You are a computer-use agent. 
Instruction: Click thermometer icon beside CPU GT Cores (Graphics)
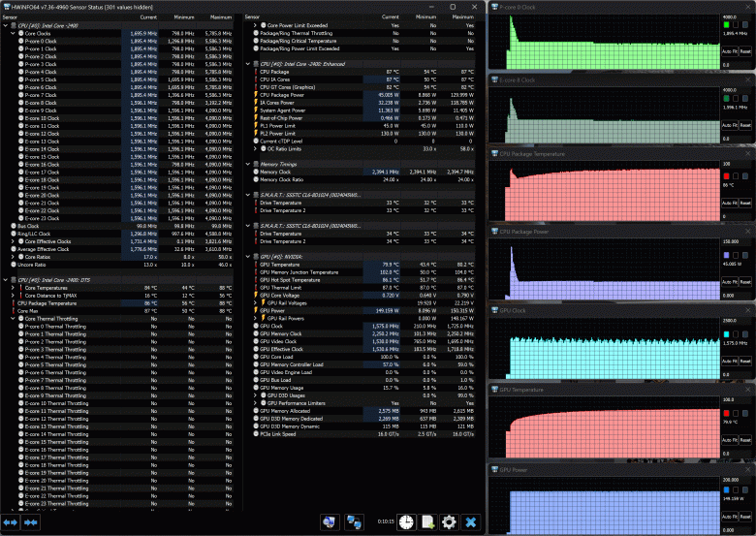(x=256, y=87)
